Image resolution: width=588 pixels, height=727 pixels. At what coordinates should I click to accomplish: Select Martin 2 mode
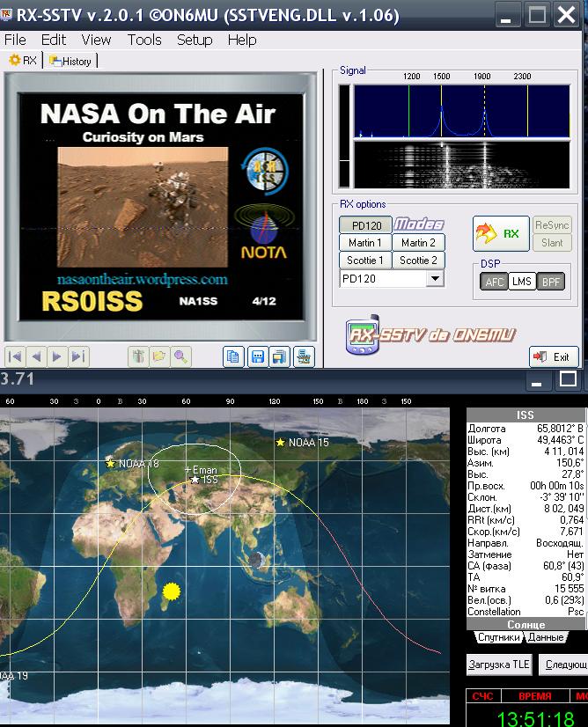pyautogui.click(x=418, y=243)
